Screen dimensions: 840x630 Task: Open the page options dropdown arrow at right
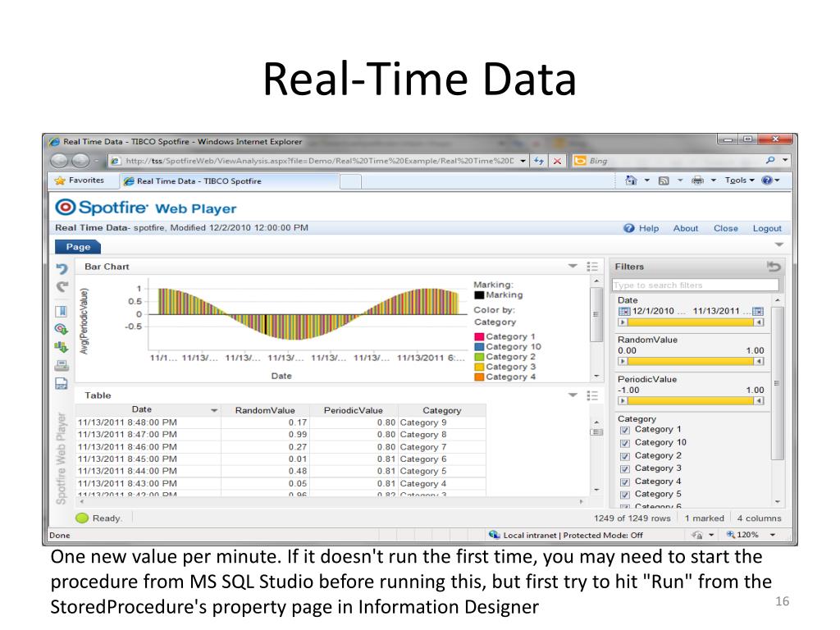pyautogui.click(x=779, y=244)
